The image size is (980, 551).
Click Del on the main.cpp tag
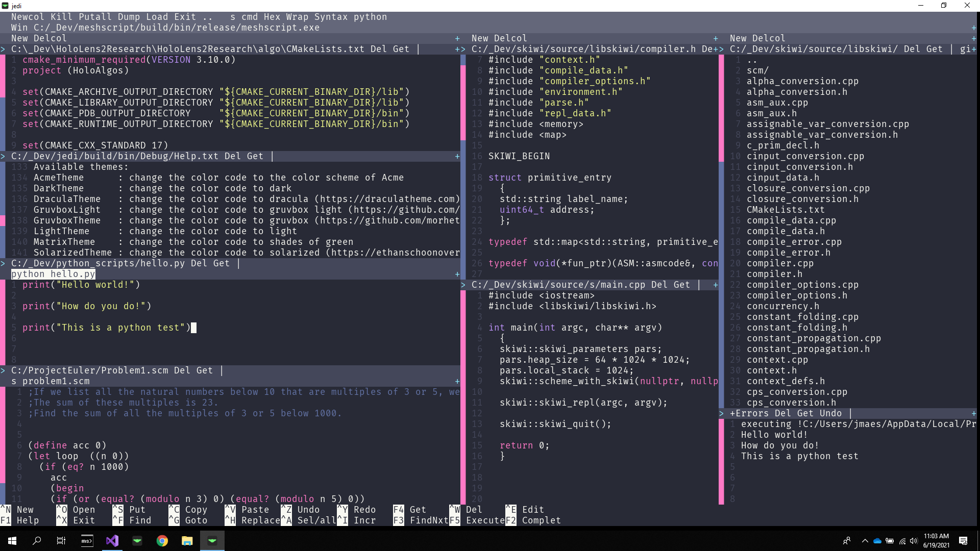(659, 285)
